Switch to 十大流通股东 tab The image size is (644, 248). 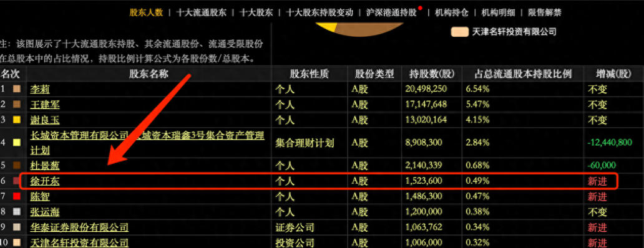click(201, 12)
